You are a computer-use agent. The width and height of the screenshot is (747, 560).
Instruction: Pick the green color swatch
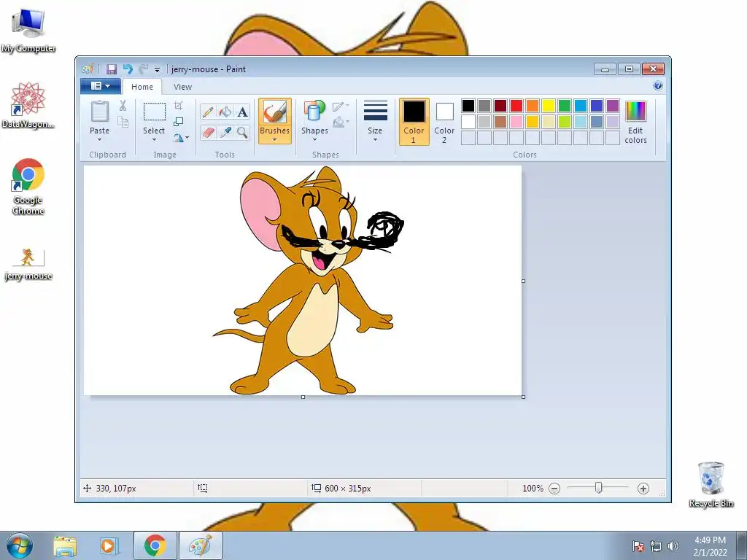tap(565, 106)
